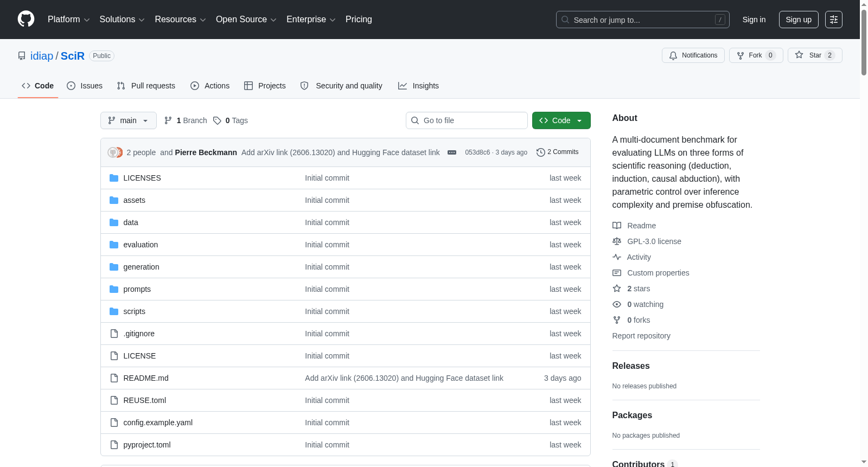
Task: Click the scale icon beside GPL-3.0 license
Action: [x=617, y=241]
